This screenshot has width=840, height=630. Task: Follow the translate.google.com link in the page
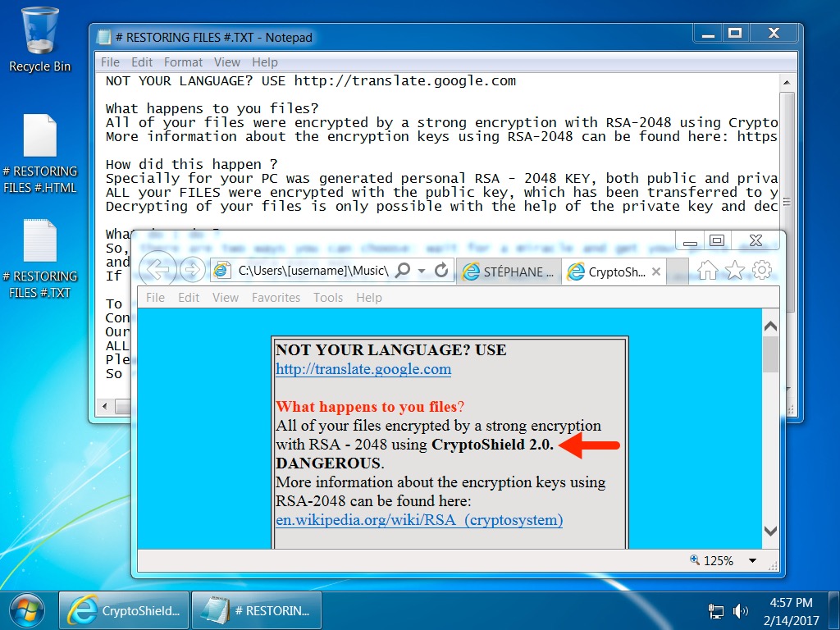tap(363, 369)
